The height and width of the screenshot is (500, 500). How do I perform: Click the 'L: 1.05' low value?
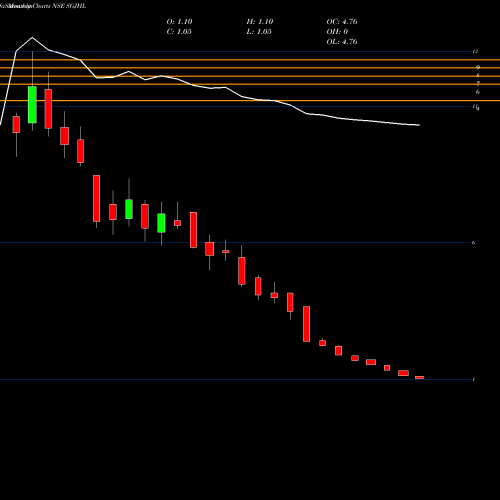tap(259, 32)
